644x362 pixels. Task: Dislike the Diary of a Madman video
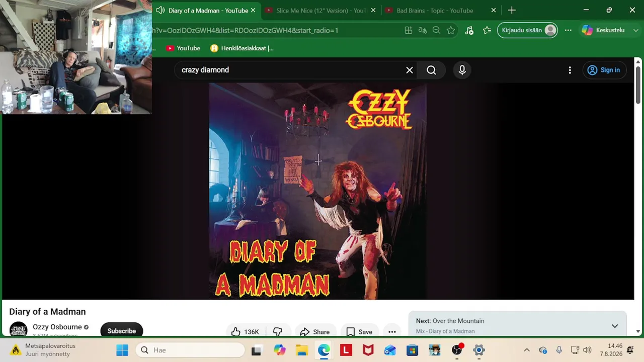tap(278, 332)
